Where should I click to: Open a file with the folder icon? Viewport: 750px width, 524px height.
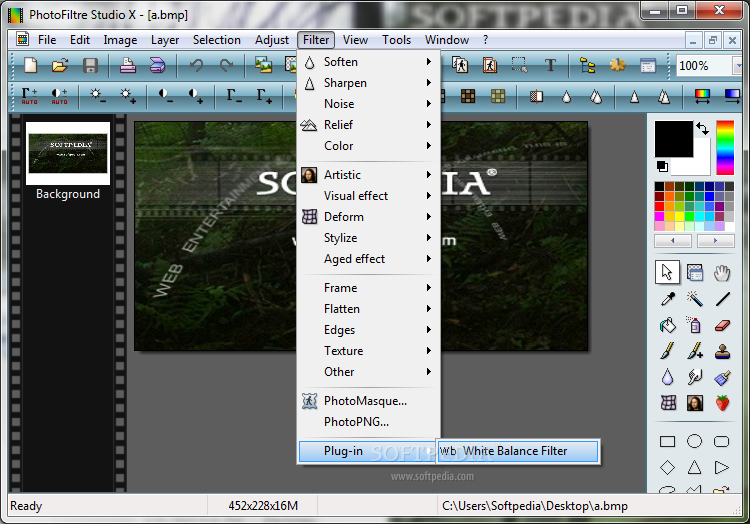tap(60, 65)
